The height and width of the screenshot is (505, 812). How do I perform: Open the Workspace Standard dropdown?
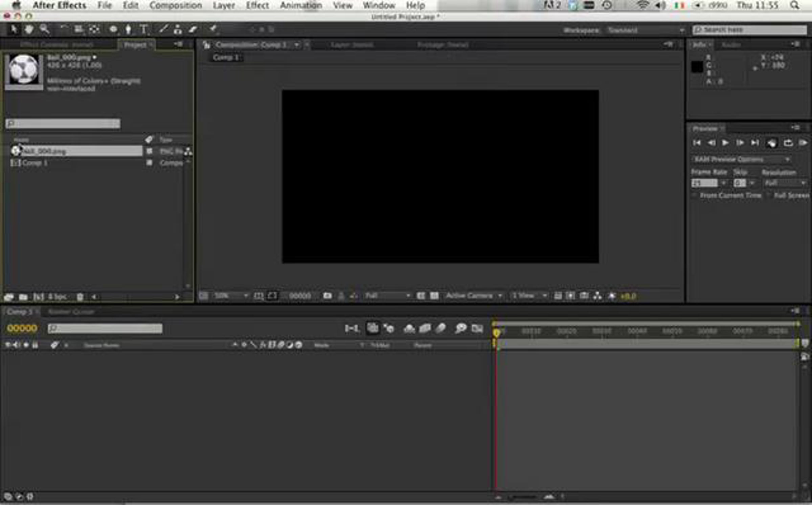646,30
